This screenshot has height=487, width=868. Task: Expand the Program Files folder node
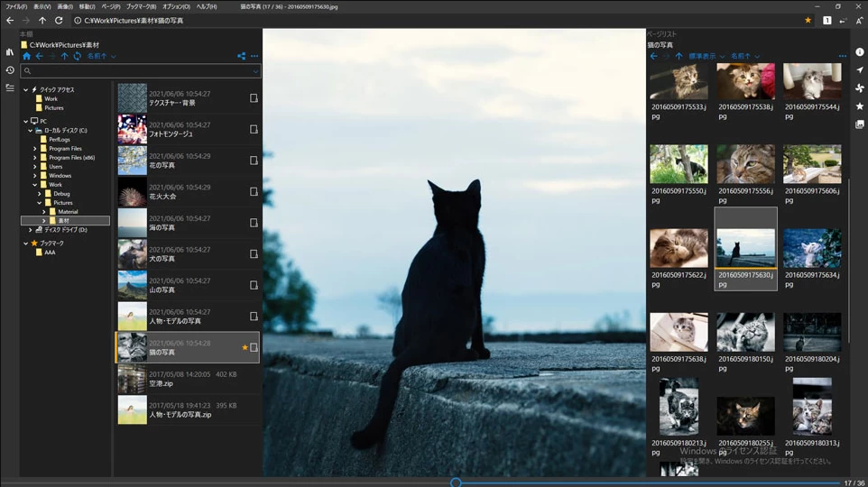coord(34,149)
